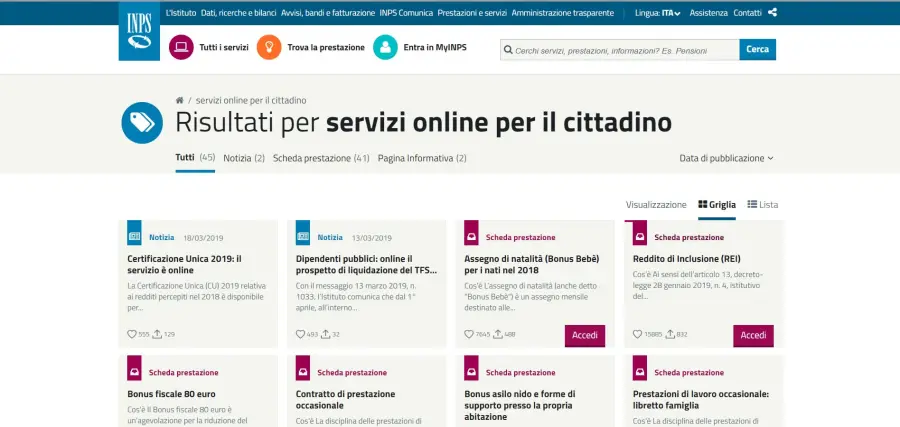Share the Certificazione Unica 2019 card

pos(157,334)
